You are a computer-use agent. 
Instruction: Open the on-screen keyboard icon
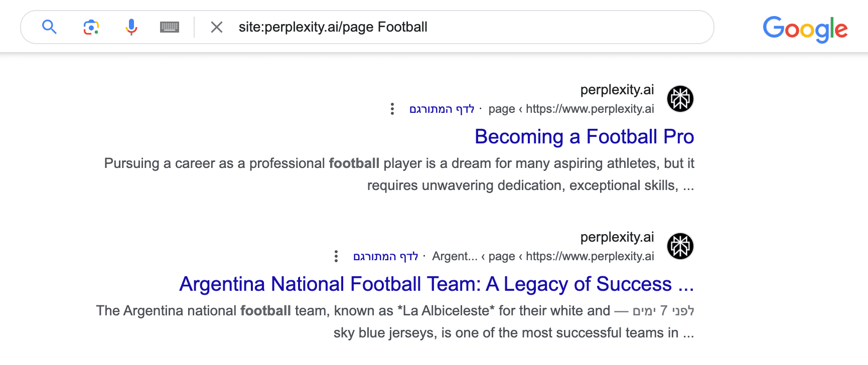[170, 27]
